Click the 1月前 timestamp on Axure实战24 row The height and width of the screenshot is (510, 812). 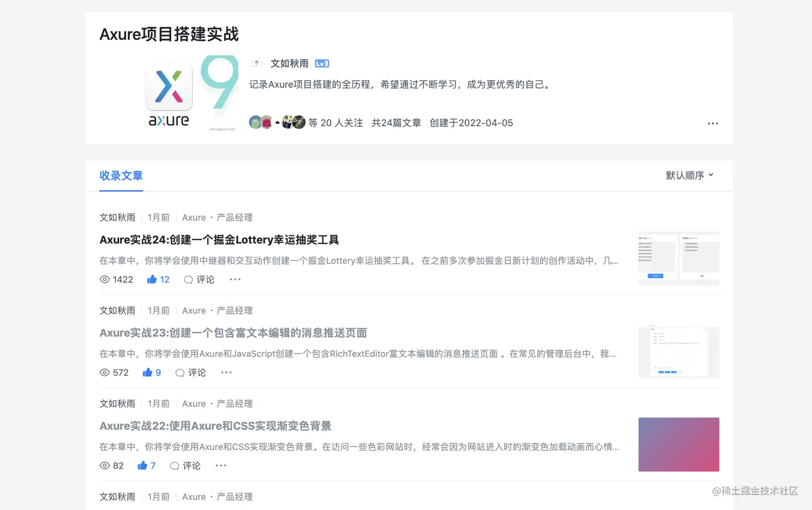coord(158,218)
